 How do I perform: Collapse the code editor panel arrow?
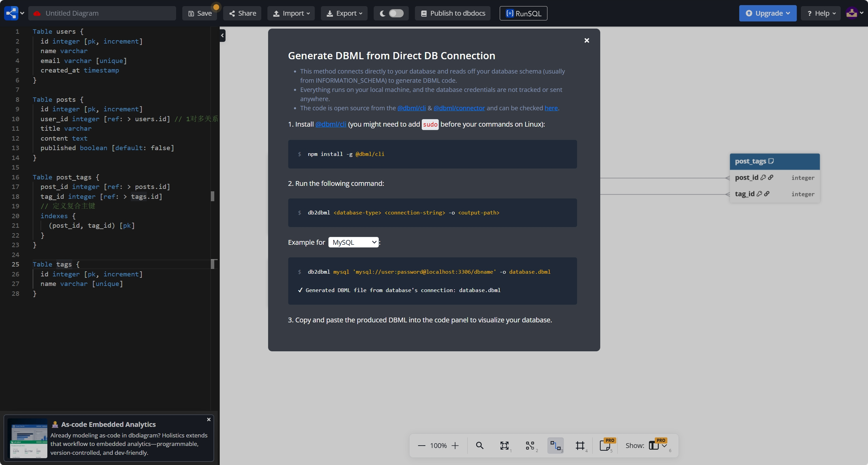[x=222, y=35]
